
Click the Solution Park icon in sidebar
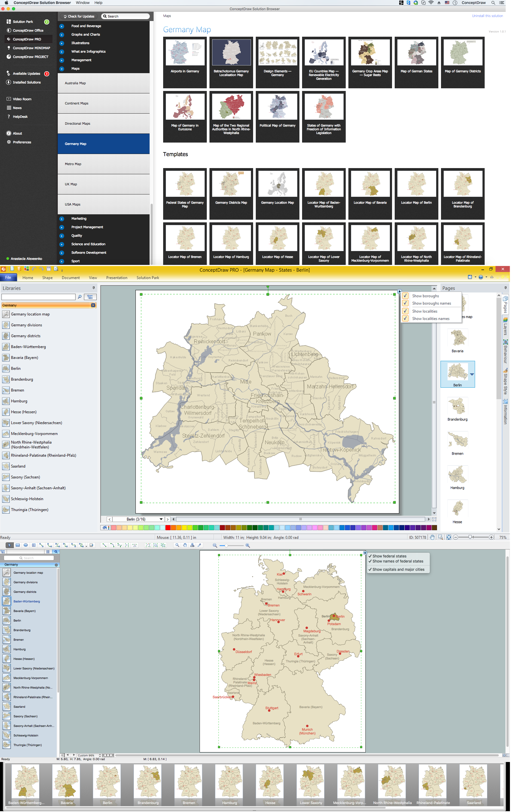tap(8, 22)
